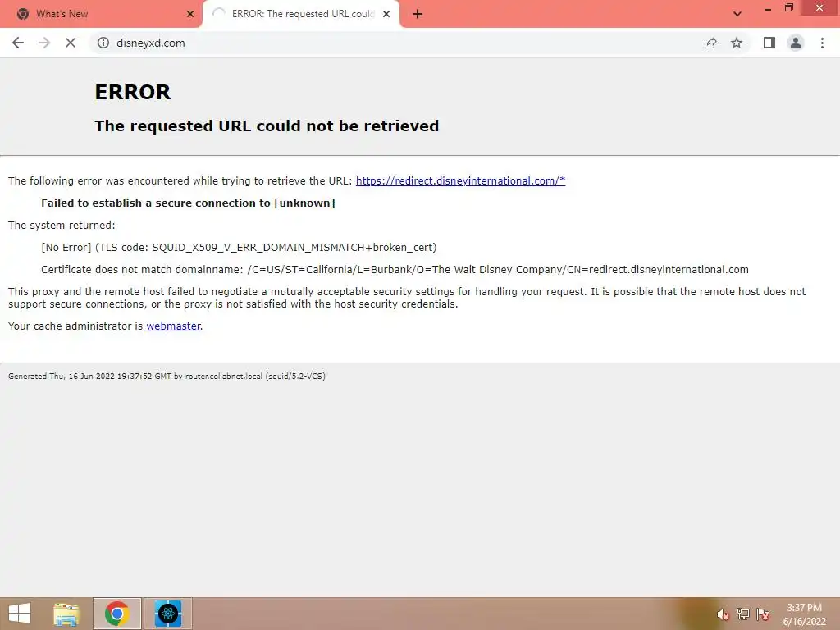Click 'The system returned:' text
The width and height of the screenshot is (840, 630).
click(x=62, y=225)
